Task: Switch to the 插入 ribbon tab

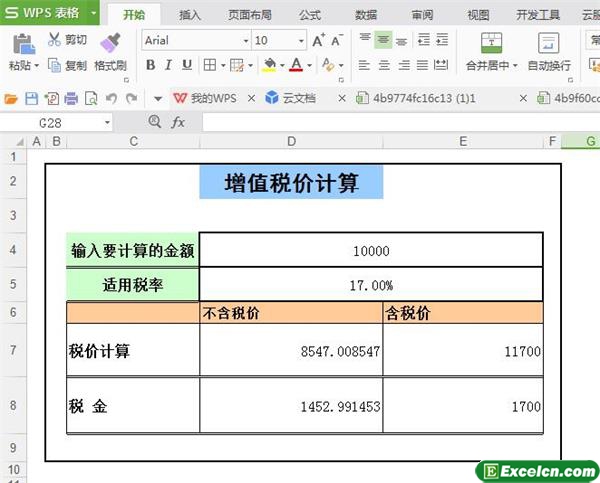Action: 189,15
